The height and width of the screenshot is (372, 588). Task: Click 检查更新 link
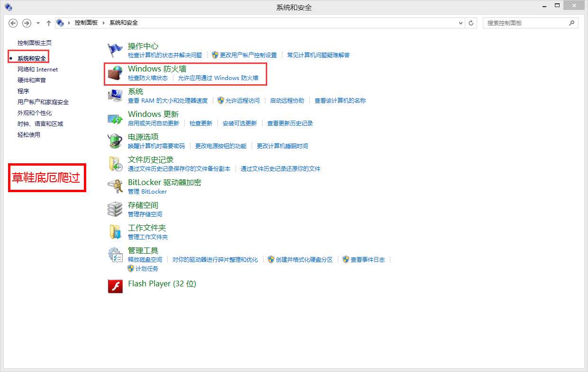pos(201,123)
